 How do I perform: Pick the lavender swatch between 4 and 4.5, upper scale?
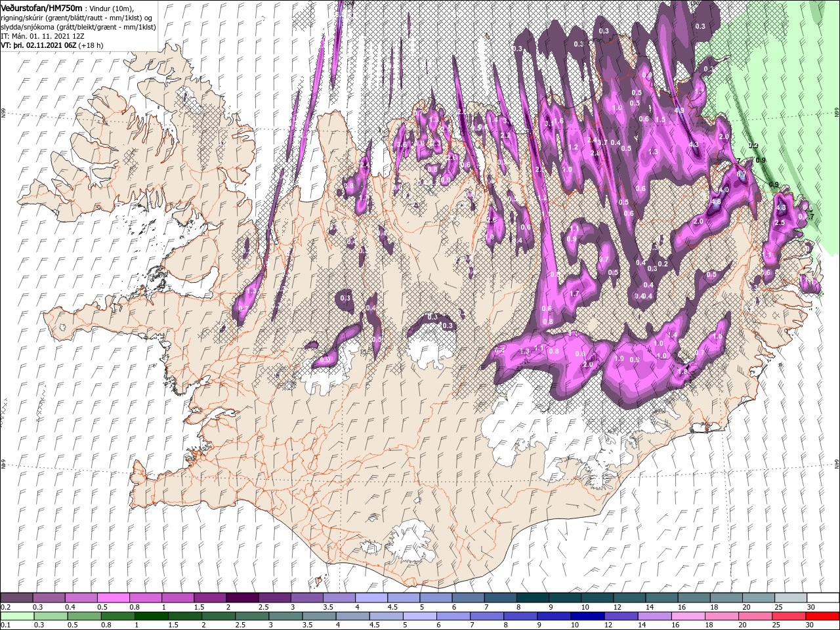coord(370,598)
